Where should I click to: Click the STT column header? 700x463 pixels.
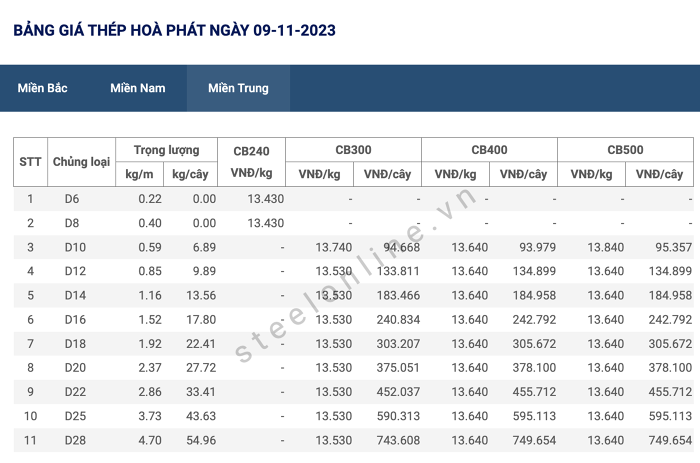(30, 162)
